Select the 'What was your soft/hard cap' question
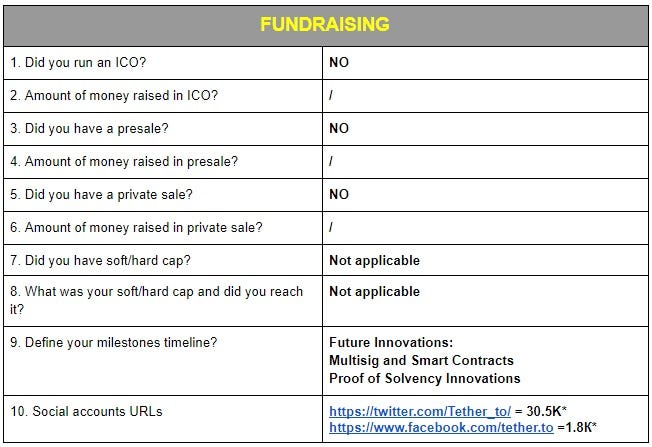652x447 pixels. tap(163, 301)
